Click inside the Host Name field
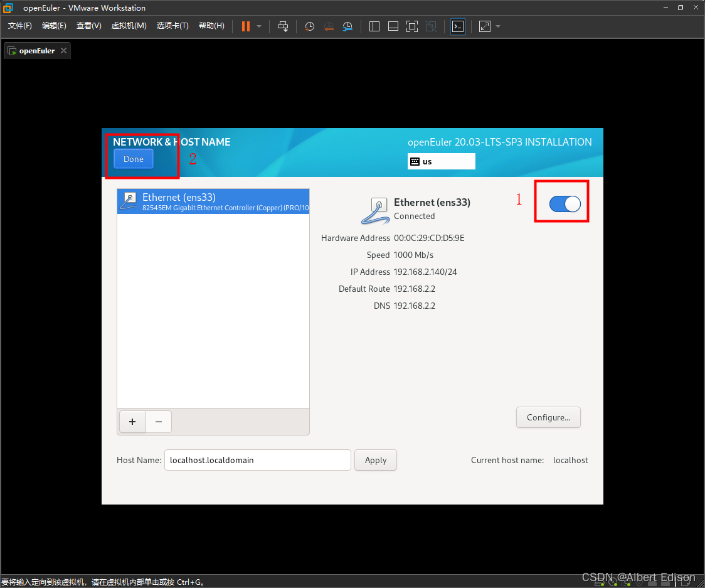Screen dimensions: 705x588 click(257, 460)
